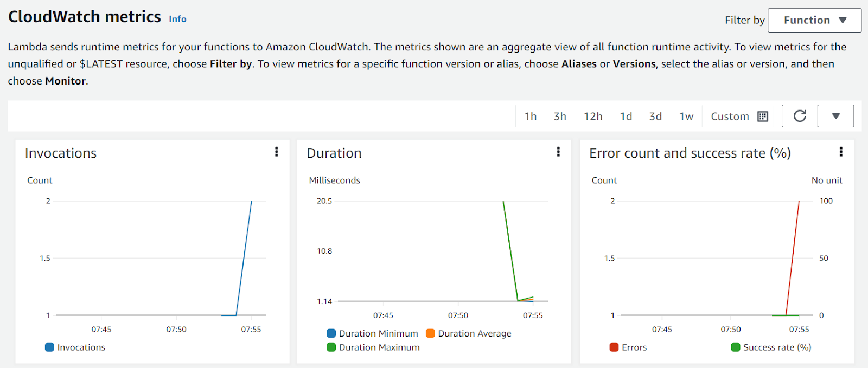
Task: Select the 3h time range
Action: (560, 116)
